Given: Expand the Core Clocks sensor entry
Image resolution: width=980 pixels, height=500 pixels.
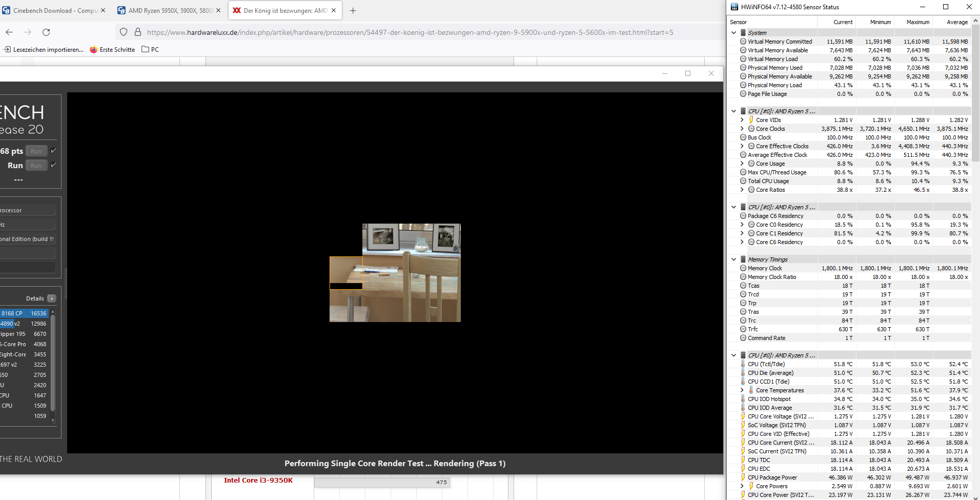Looking at the screenshot, I should point(742,129).
